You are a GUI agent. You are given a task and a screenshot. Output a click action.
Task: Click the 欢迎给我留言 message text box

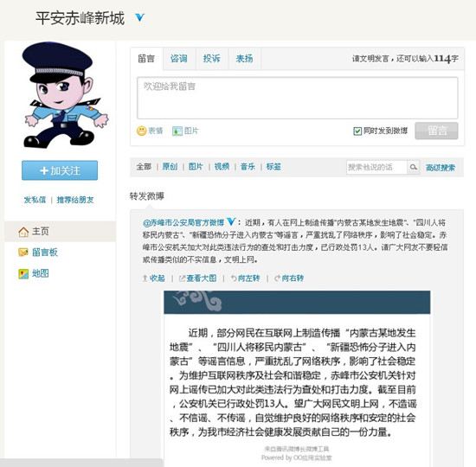coord(297,98)
